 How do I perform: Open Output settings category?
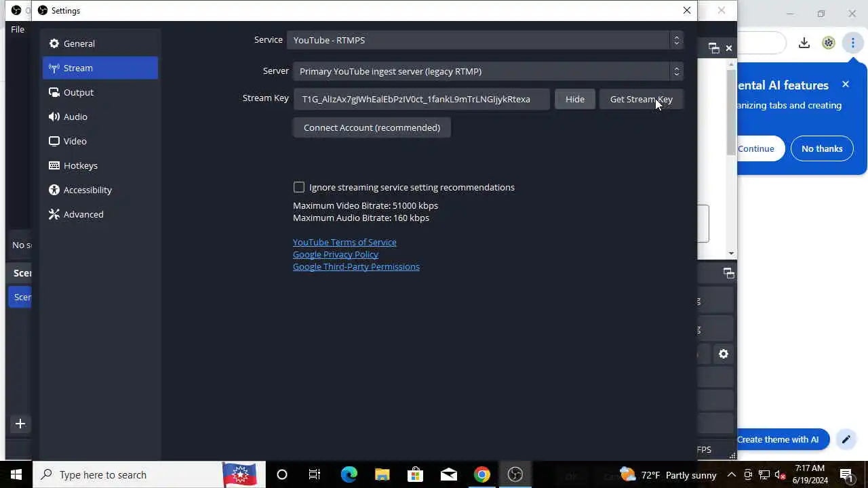click(x=100, y=92)
